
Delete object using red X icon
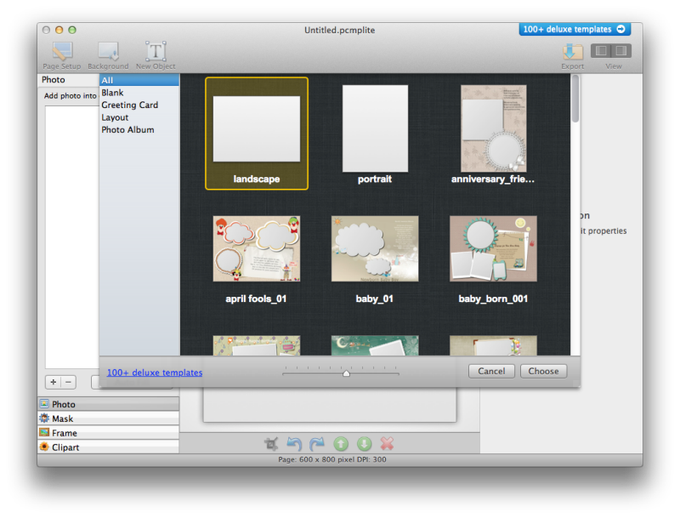tap(387, 443)
